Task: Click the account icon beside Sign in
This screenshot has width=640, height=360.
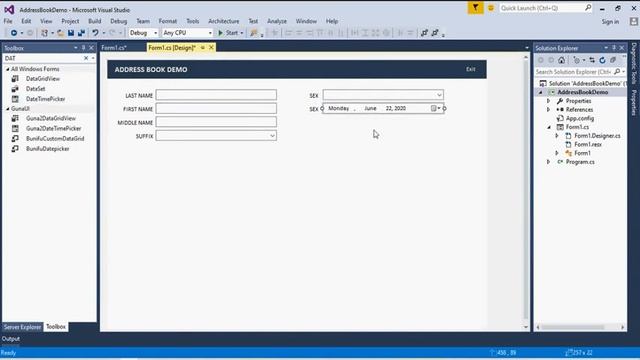Action: tap(633, 22)
